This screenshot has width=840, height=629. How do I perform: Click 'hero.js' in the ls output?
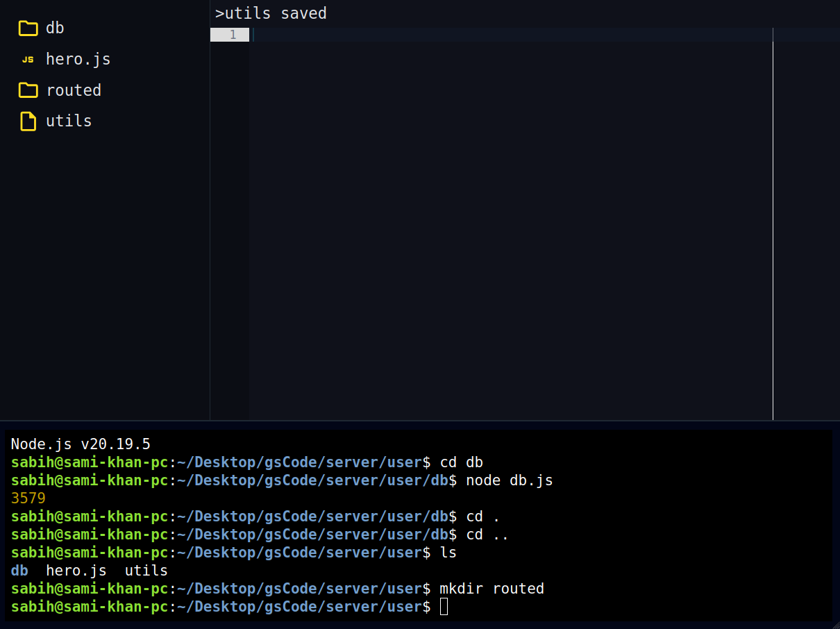(x=76, y=571)
